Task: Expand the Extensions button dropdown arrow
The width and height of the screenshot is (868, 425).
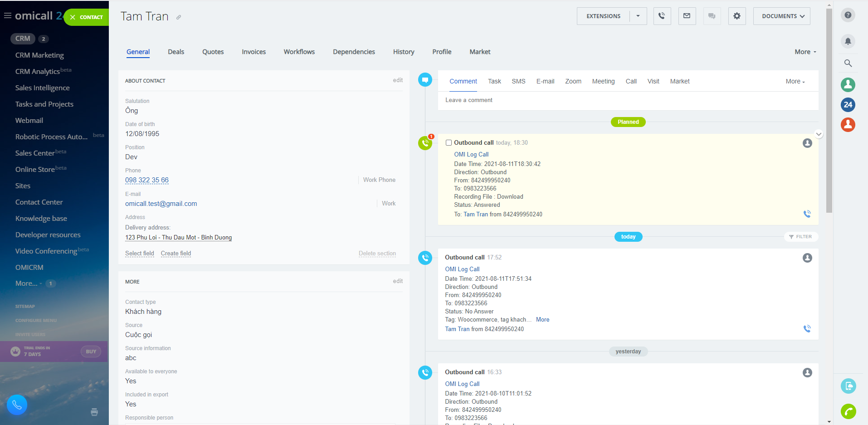Action: click(638, 16)
